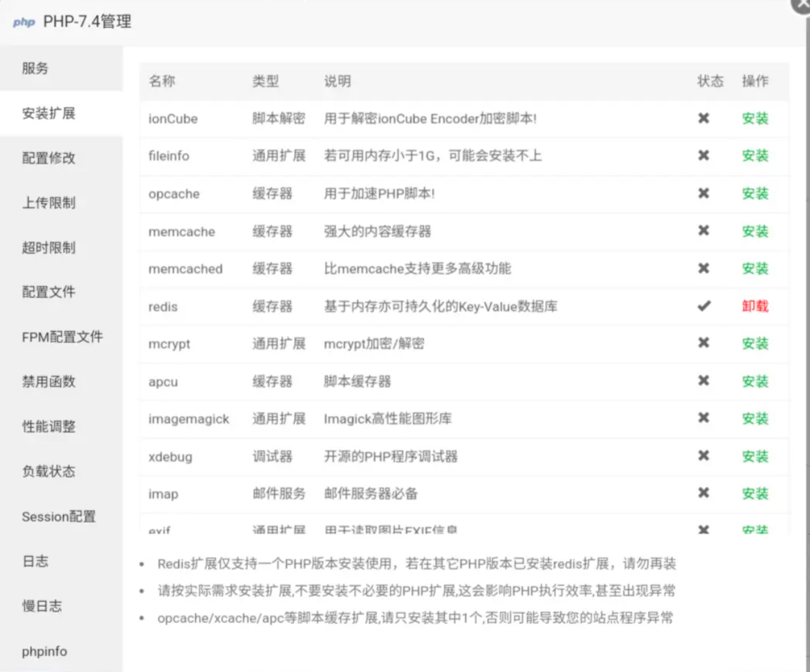Open the 服务 tab in sidebar
The image size is (810, 672).
pos(61,69)
